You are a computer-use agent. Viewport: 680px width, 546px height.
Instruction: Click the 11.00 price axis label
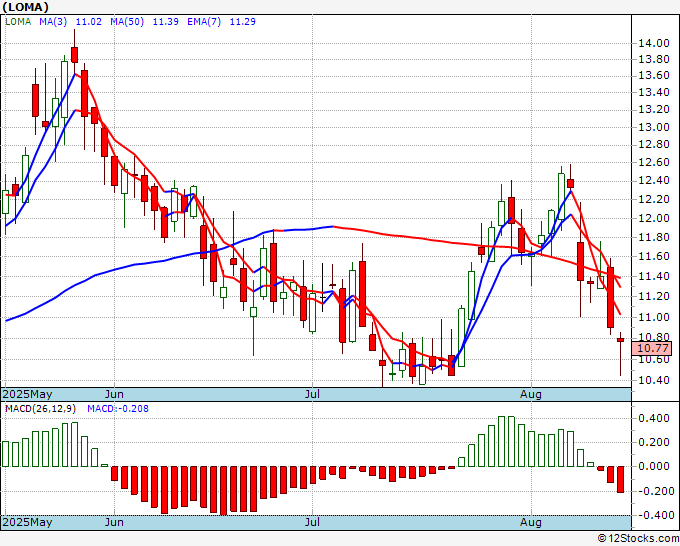tap(654, 317)
